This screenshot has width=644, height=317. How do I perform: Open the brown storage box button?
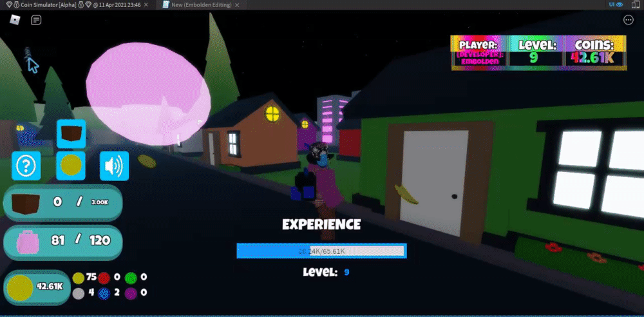[71, 133]
